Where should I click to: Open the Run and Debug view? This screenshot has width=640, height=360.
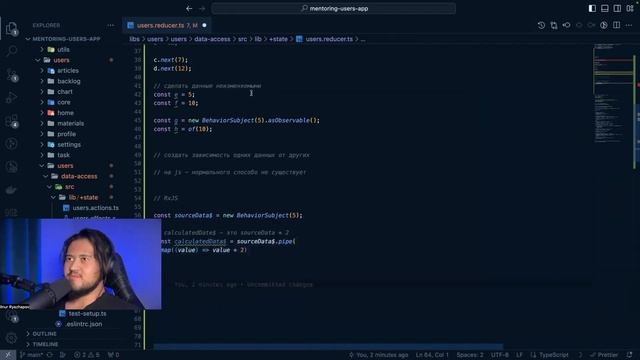pos(11,98)
